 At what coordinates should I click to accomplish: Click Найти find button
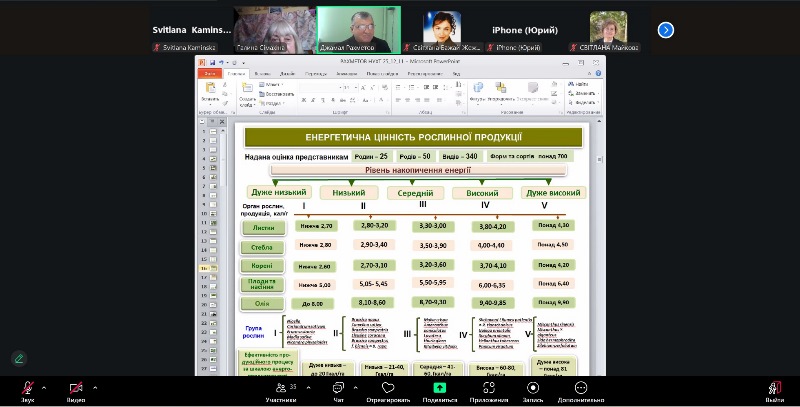point(579,84)
